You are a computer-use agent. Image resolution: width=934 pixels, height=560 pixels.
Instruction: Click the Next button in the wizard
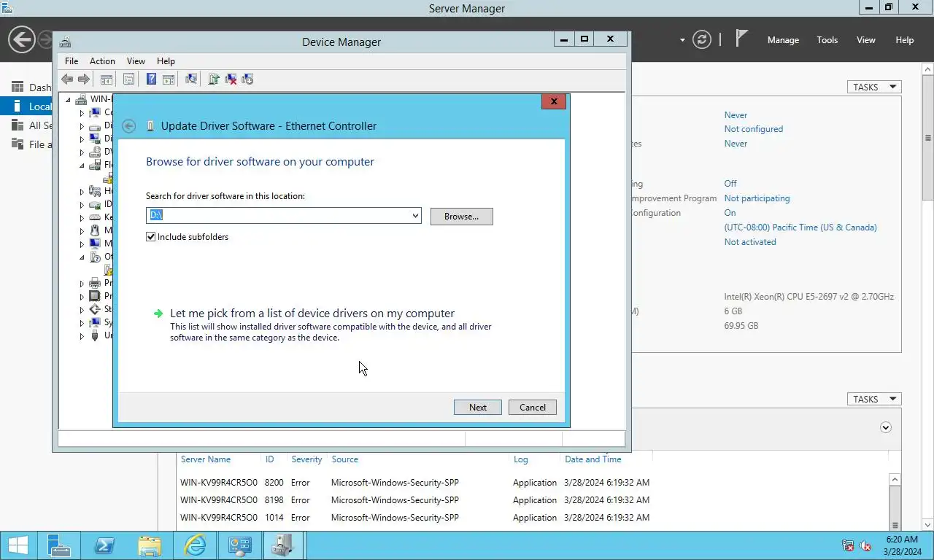(478, 408)
